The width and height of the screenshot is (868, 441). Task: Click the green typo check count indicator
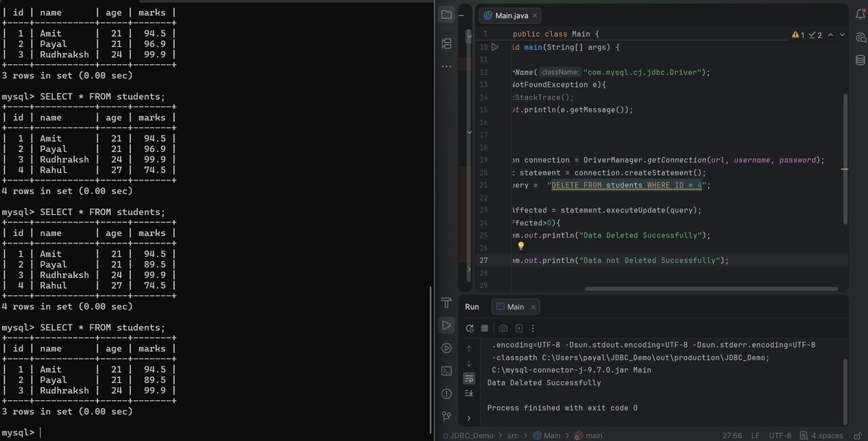(815, 34)
